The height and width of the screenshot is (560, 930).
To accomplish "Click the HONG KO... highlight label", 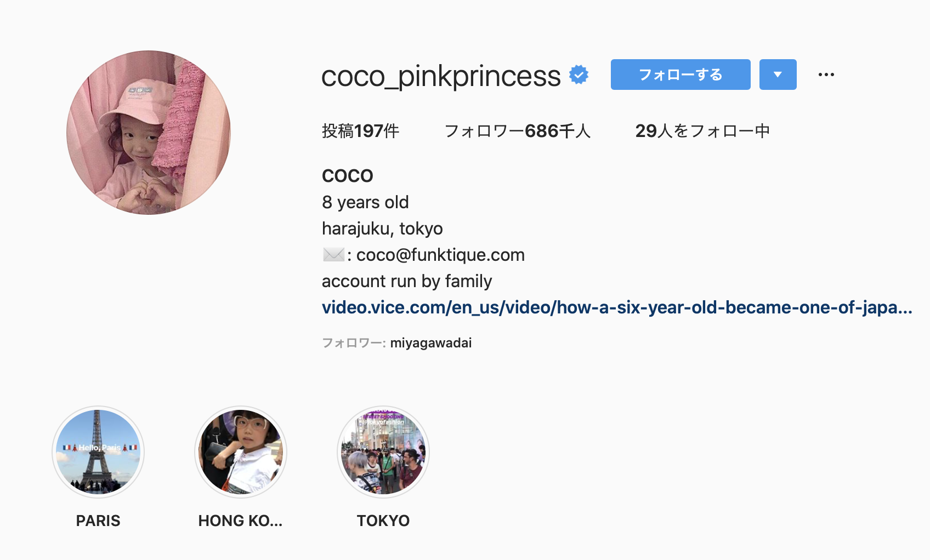I will pos(241,521).
